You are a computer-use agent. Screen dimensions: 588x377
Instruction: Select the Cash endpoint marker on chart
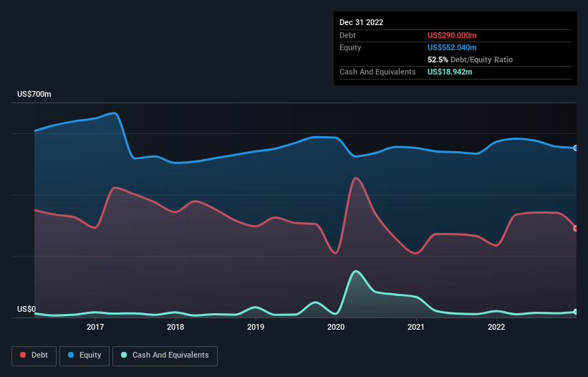[x=576, y=312]
